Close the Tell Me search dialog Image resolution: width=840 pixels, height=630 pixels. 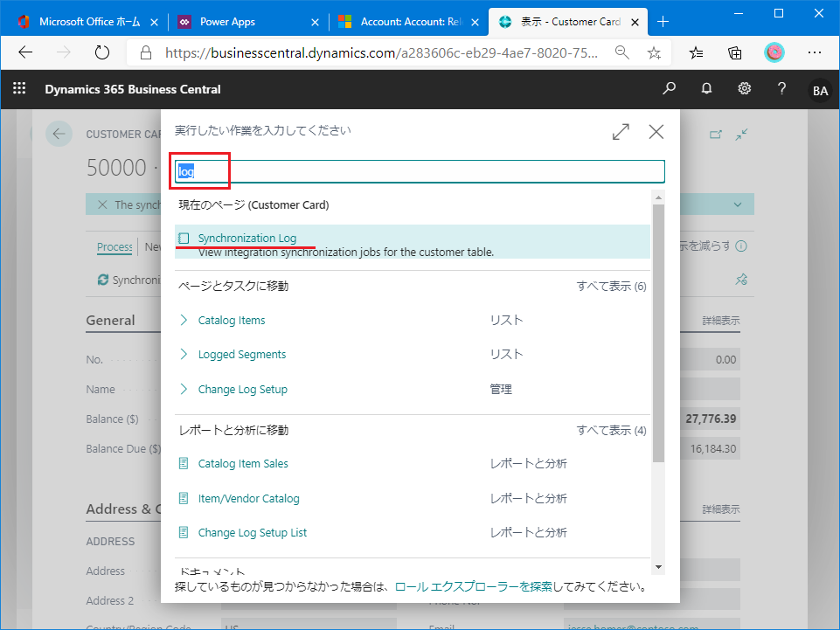656,132
